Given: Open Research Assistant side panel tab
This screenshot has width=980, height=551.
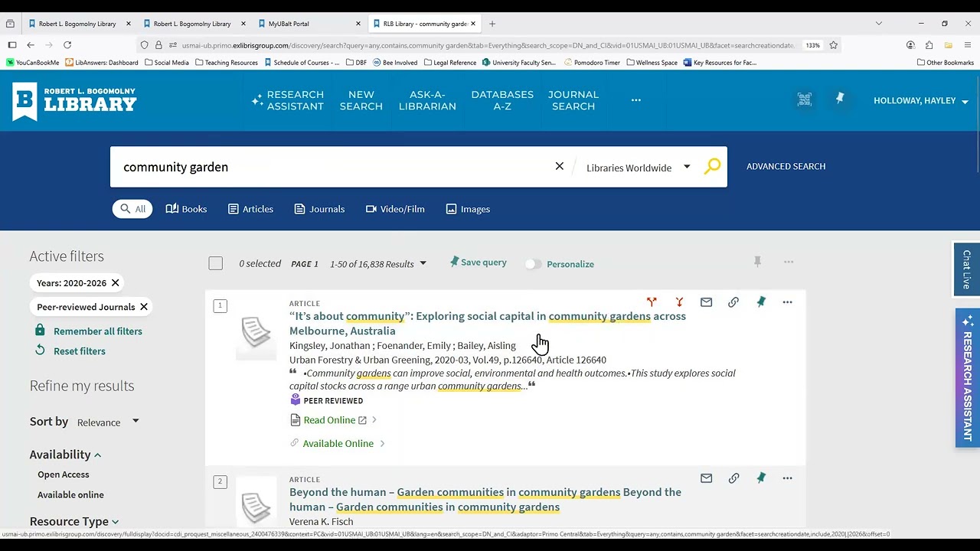Looking at the screenshot, I should (x=967, y=378).
